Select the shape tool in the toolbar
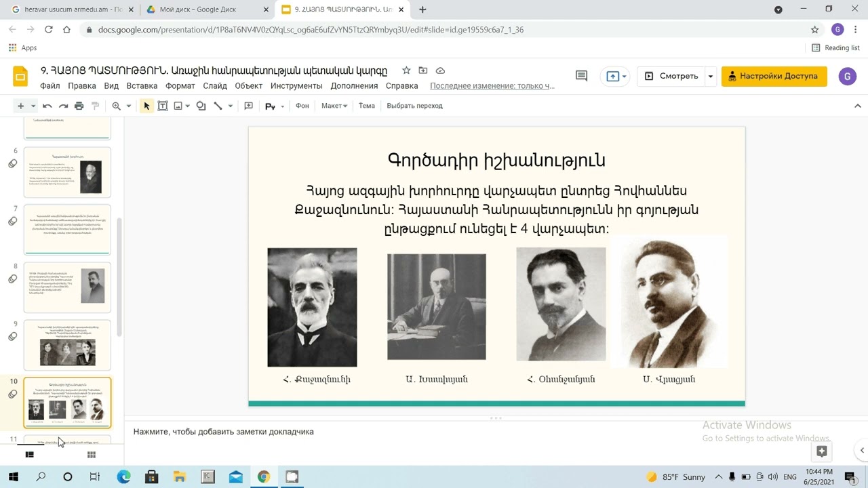Screen dimensions: 868x488 point(201,106)
